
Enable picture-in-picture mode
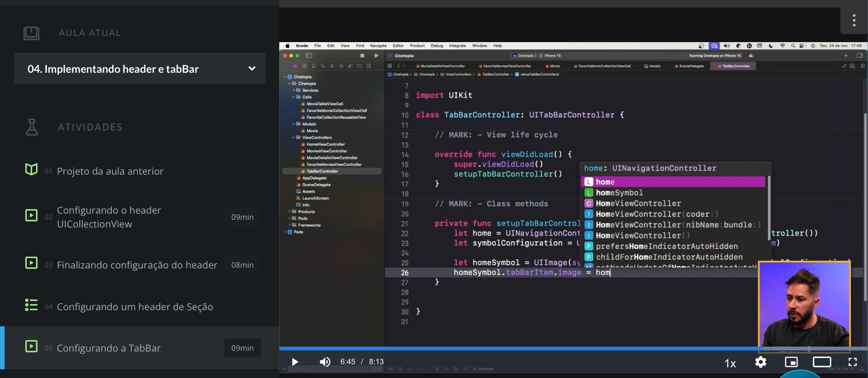(791, 362)
